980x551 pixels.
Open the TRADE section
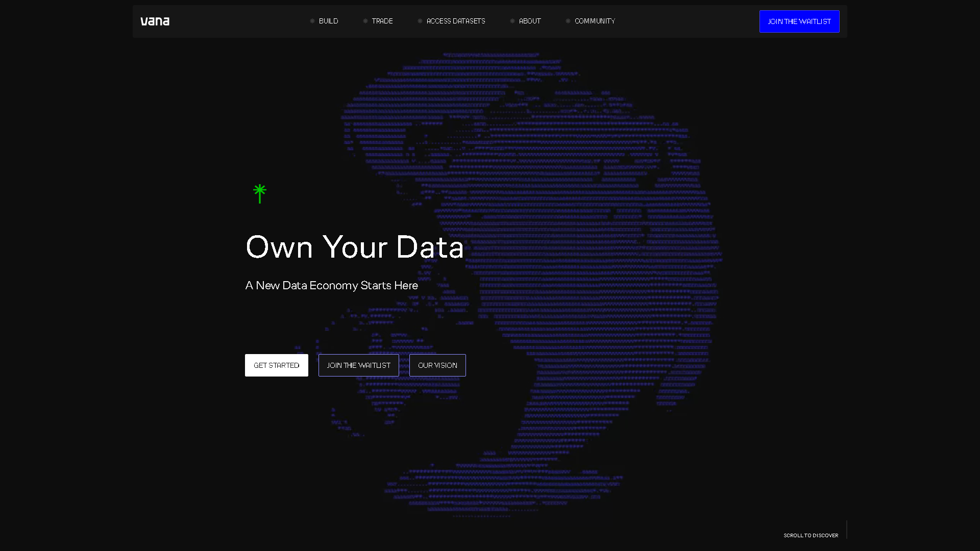click(x=382, y=21)
